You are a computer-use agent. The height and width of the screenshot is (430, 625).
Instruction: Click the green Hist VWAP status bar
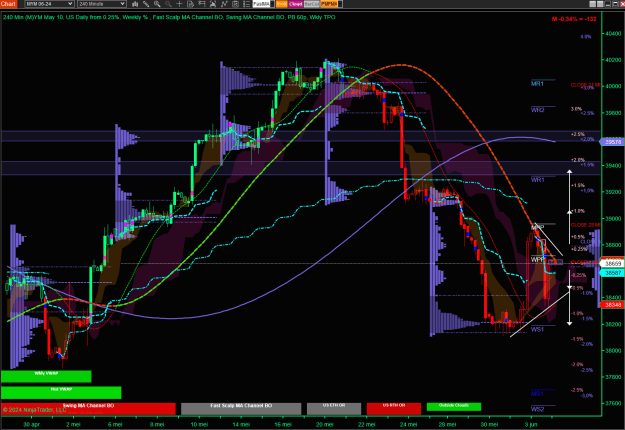(x=61, y=392)
